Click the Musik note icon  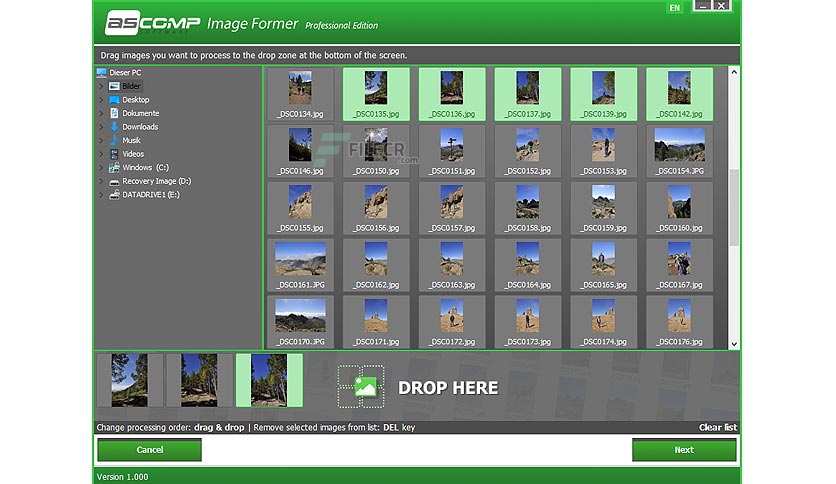pyautogui.click(x=114, y=140)
